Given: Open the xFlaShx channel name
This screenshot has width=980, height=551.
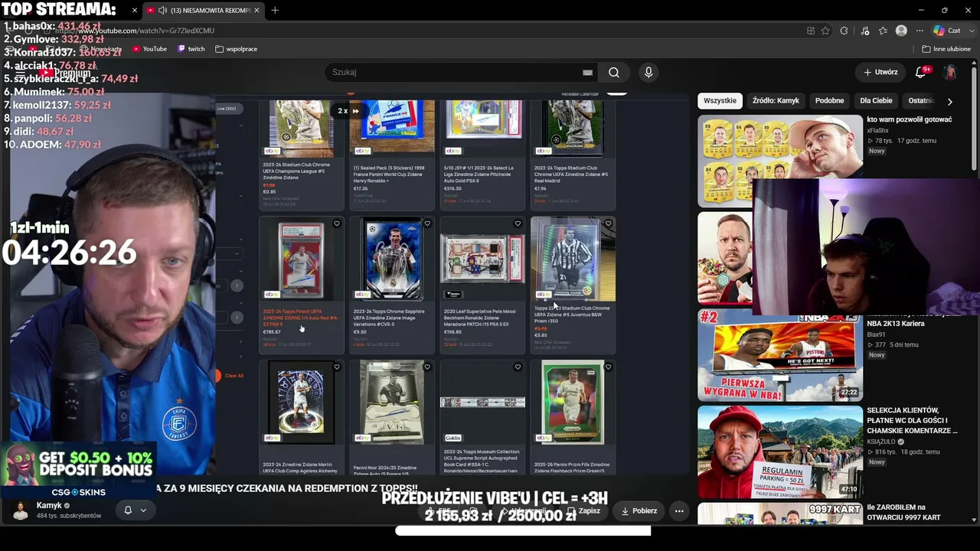Looking at the screenshot, I should tap(878, 130).
